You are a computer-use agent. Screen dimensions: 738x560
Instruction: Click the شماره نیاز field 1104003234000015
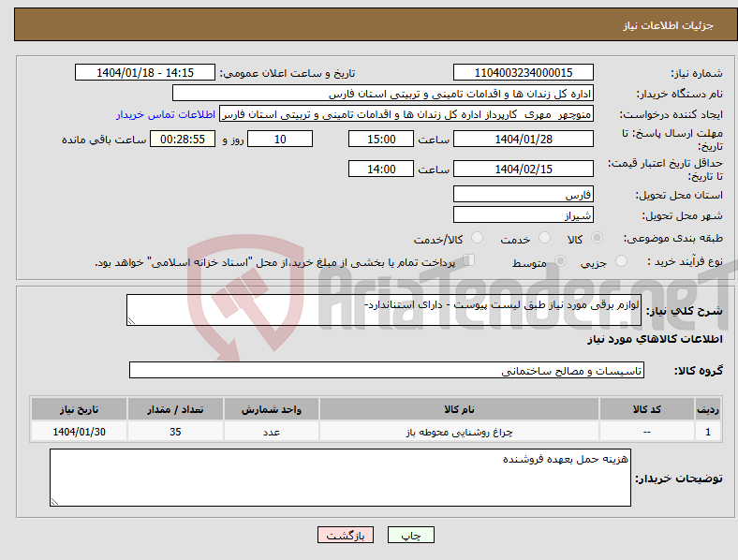[524, 72]
